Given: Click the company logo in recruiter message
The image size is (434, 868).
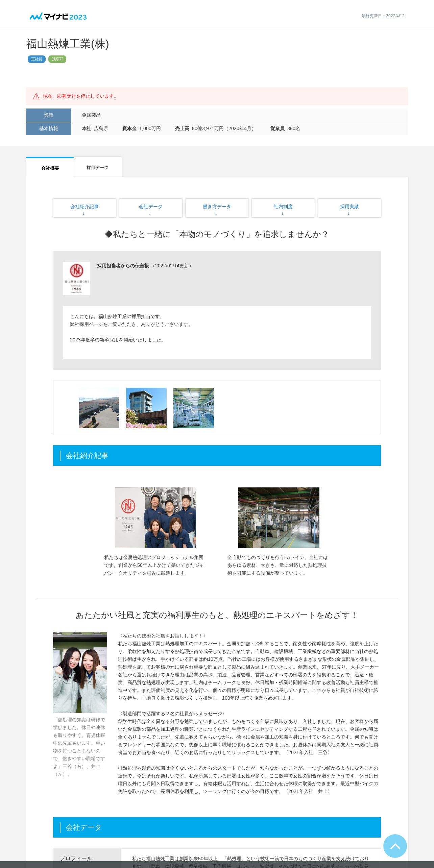Looking at the screenshot, I should pos(77,279).
